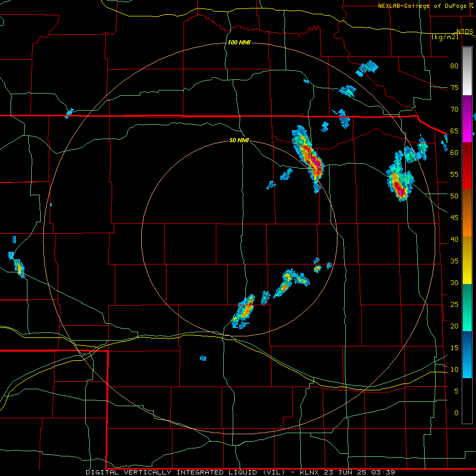Click the Digital Vertically Integrated Liquid title text

click(185, 472)
